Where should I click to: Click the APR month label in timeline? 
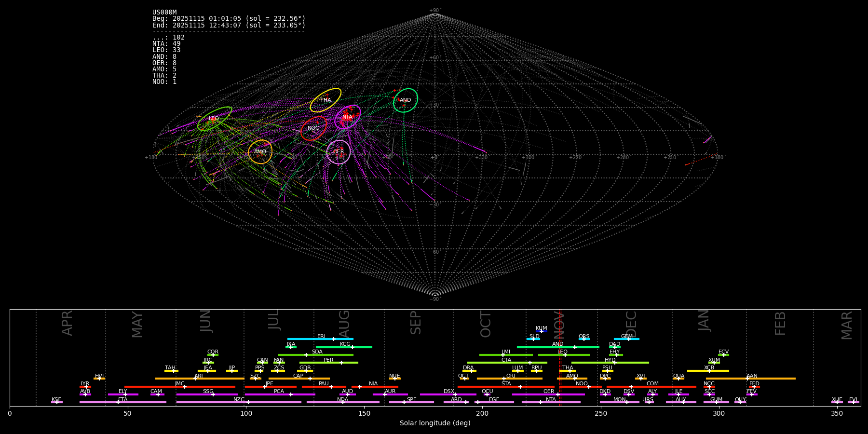click(x=68, y=323)
